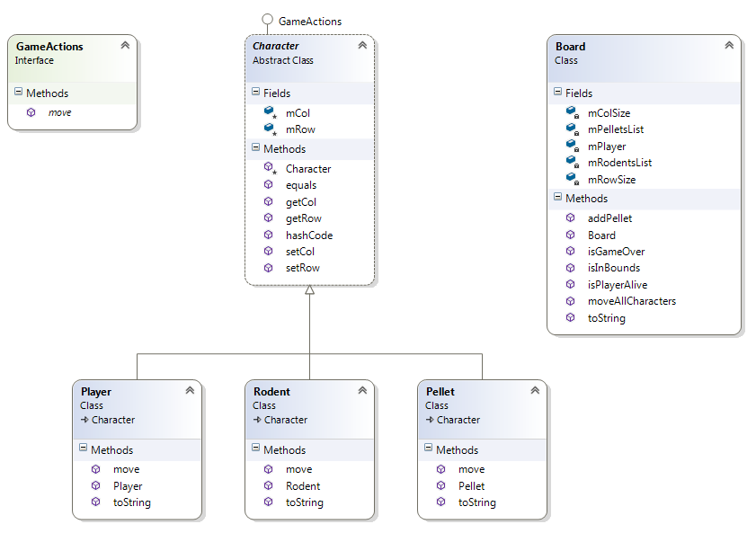Select the toString method icon in Pellet
Viewport: 756px width, 533px height.
(x=440, y=502)
